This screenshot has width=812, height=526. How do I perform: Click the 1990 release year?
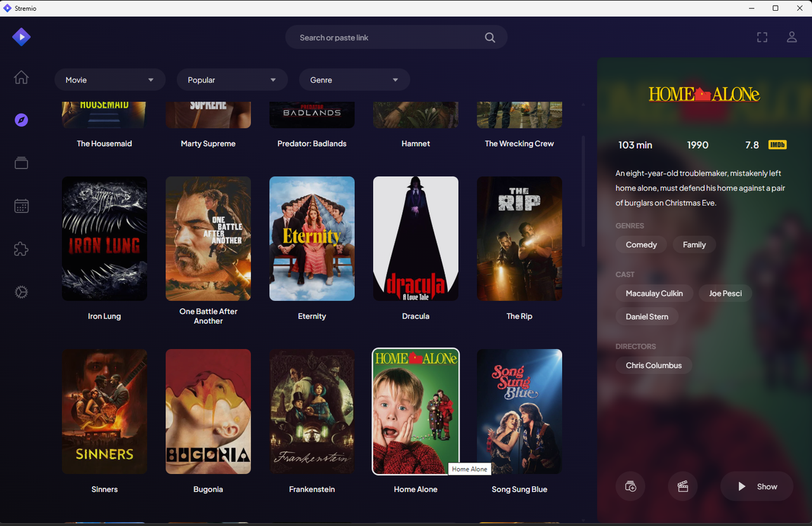coord(698,145)
